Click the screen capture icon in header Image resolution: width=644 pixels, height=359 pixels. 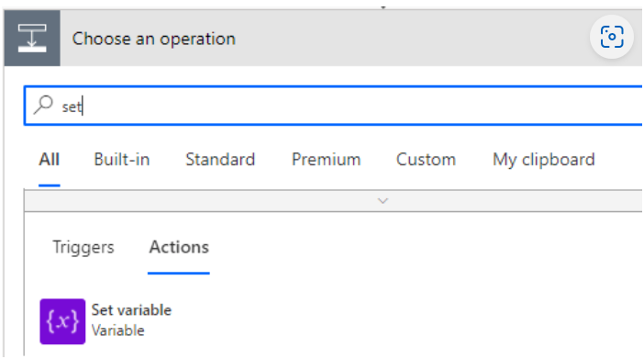click(x=612, y=37)
